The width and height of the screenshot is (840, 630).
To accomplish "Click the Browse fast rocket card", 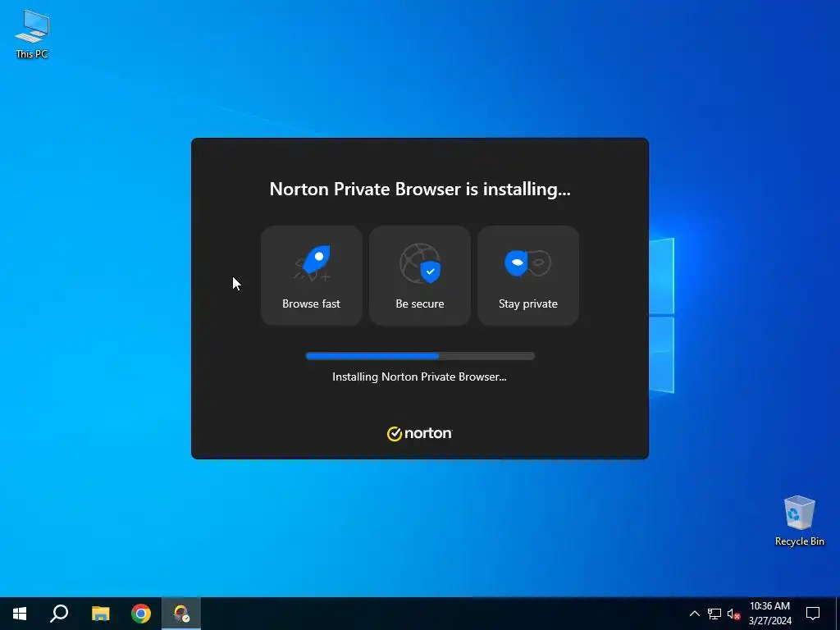I will click(x=311, y=276).
